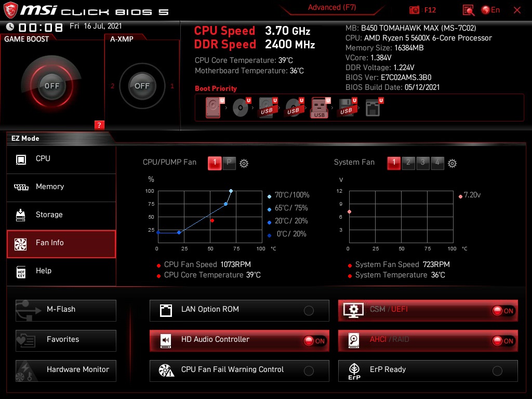Select the USB hard disk boot device
This screenshot has width=532, height=399.
(x=268, y=108)
